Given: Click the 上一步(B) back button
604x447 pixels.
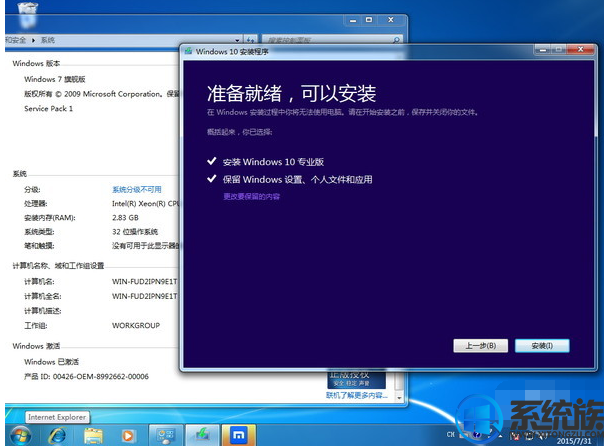Looking at the screenshot, I should coord(480,346).
